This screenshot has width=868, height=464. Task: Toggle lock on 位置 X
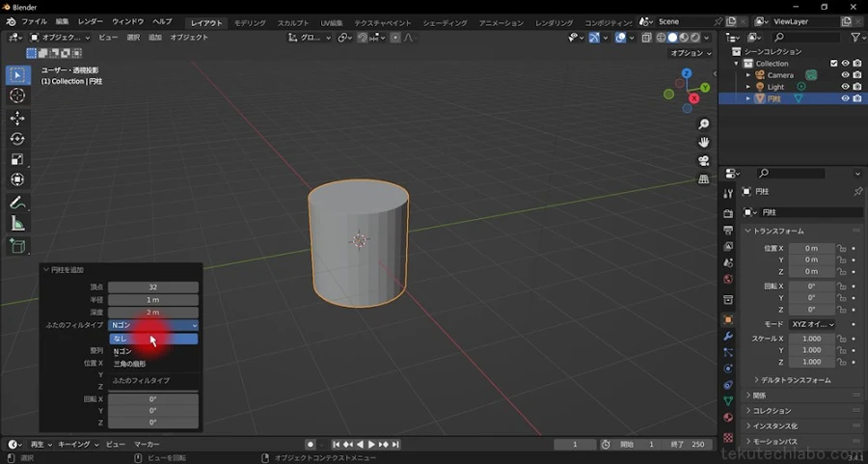click(841, 248)
